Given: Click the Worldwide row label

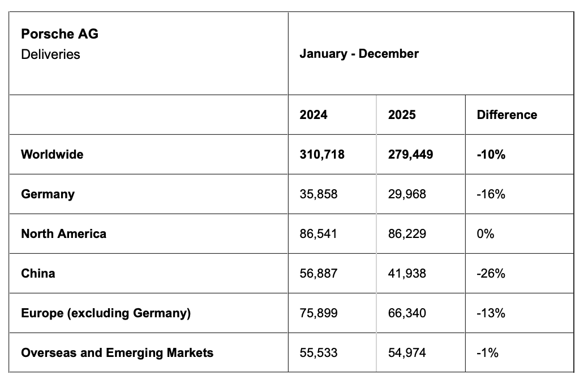Looking at the screenshot, I should click(x=52, y=155).
